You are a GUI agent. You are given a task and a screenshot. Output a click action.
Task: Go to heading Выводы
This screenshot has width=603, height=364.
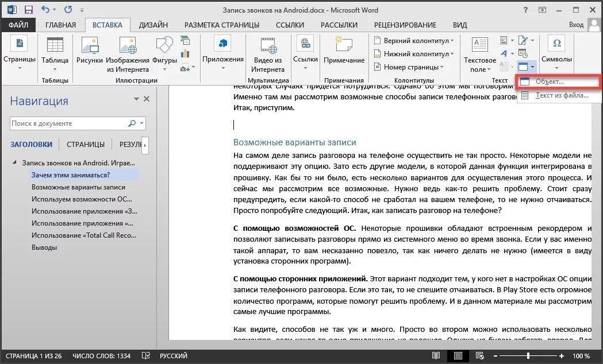[x=44, y=247]
